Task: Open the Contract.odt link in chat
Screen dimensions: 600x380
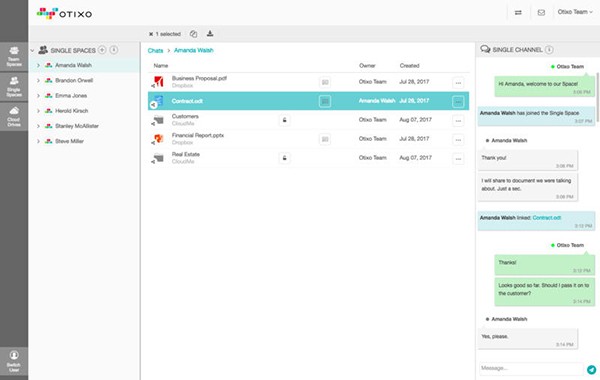Action: pyautogui.click(x=546, y=217)
